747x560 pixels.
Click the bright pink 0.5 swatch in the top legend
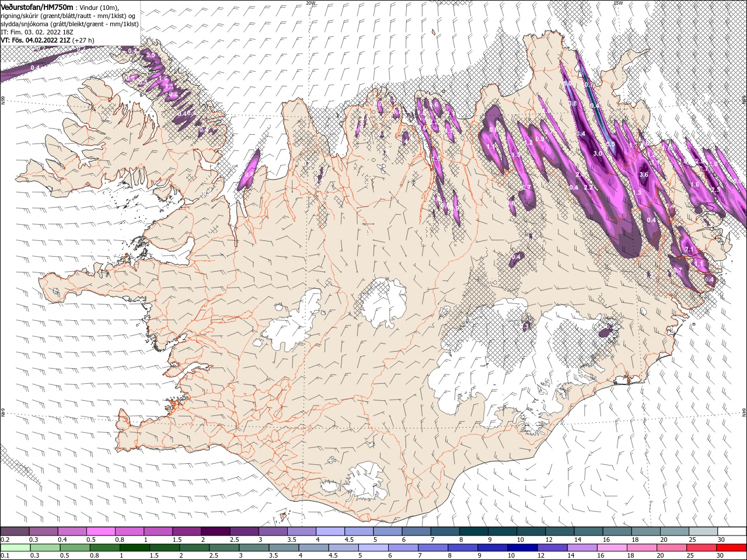[x=100, y=531]
